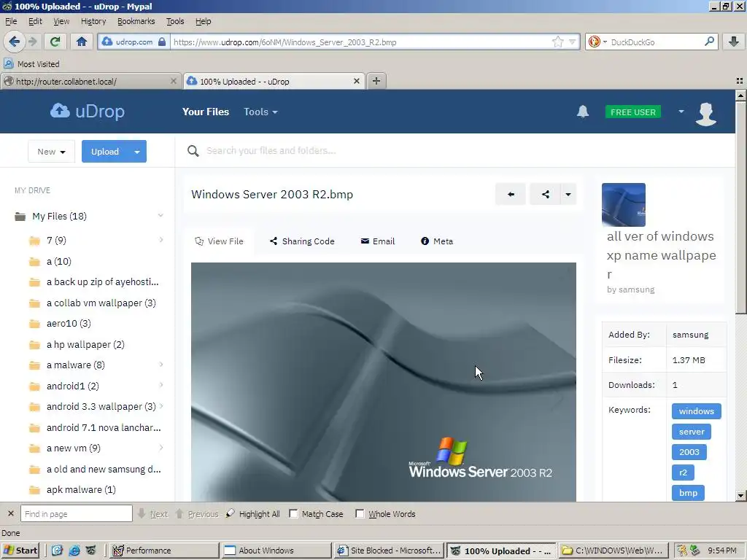Click the FREE USER badge
747x560 pixels.
tap(632, 112)
